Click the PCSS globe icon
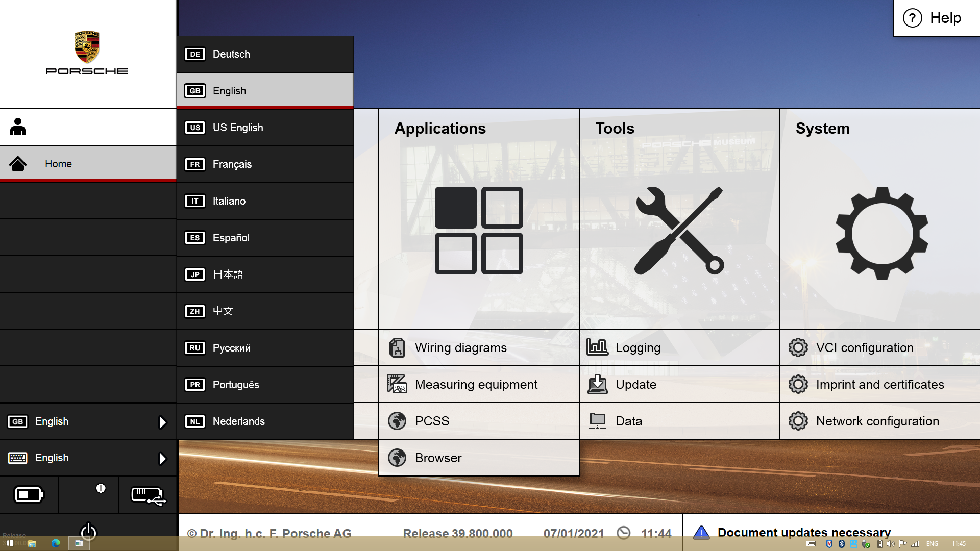 point(397,420)
